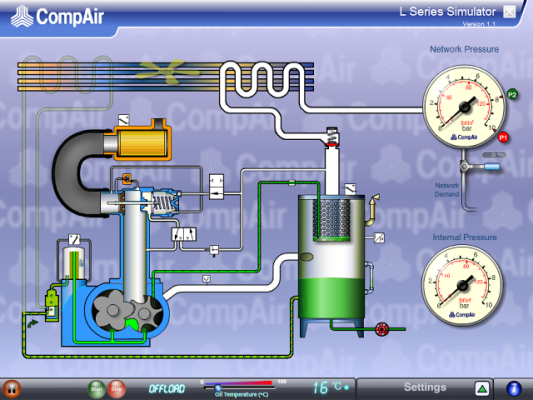
Task: Click the red drain valve wheel
Action: pos(382,329)
